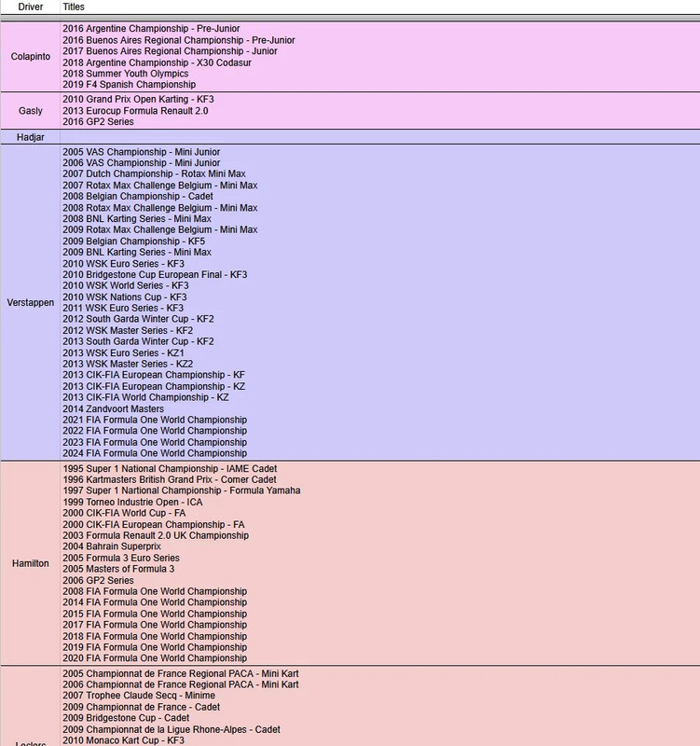This screenshot has height=746, width=700.
Task: Click '2005 Championnat de France Regional PACA - Mini Kart'
Action: pos(181,673)
